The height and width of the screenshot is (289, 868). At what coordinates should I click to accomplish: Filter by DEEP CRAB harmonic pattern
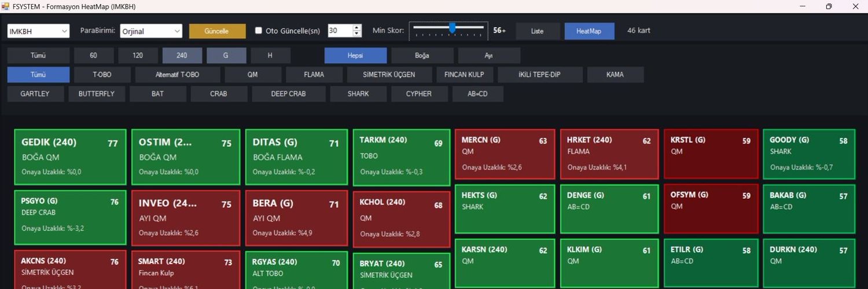click(288, 94)
